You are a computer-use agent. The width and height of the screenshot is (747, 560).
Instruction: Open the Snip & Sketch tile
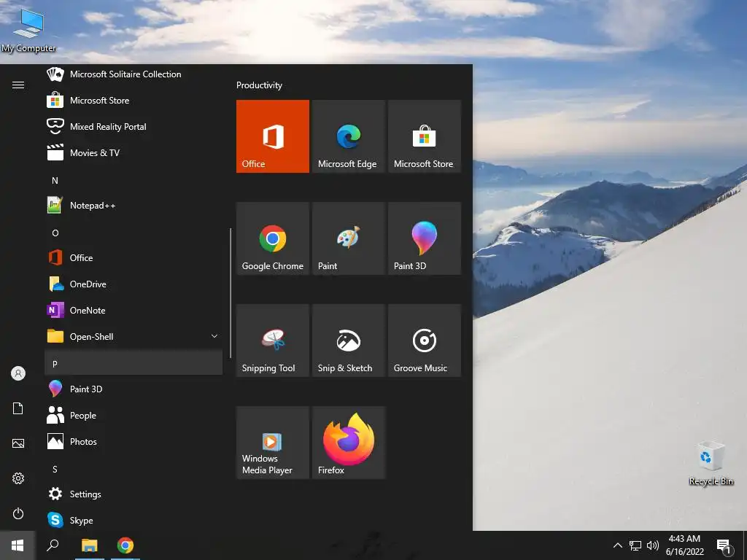click(x=349, y=341)
